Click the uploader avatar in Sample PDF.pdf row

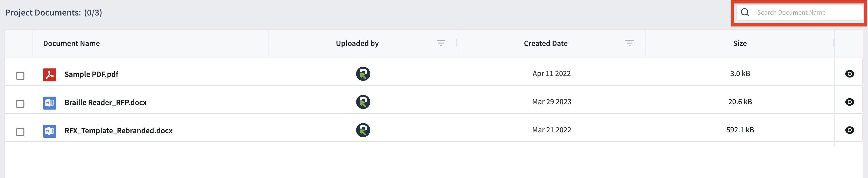click(363, 74)
